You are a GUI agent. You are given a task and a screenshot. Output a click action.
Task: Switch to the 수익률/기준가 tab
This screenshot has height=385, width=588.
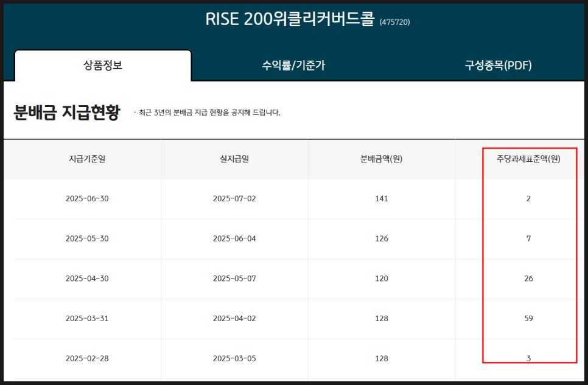[x=293, y=65]
